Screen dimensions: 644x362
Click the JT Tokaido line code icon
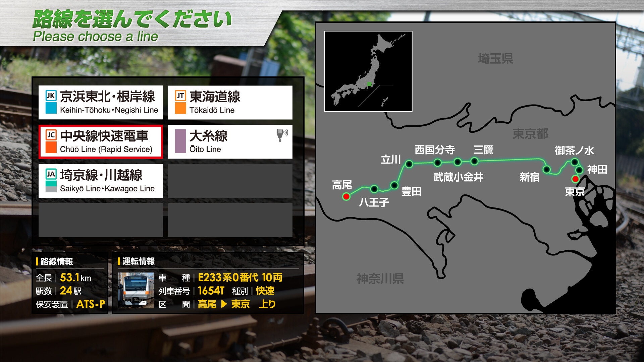click(x=180, y=96)
